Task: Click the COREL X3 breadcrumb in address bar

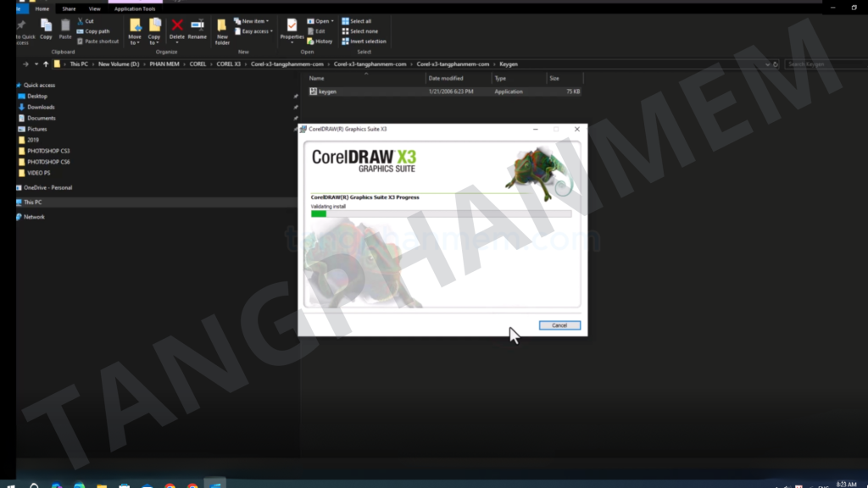Action: point(228,64)
